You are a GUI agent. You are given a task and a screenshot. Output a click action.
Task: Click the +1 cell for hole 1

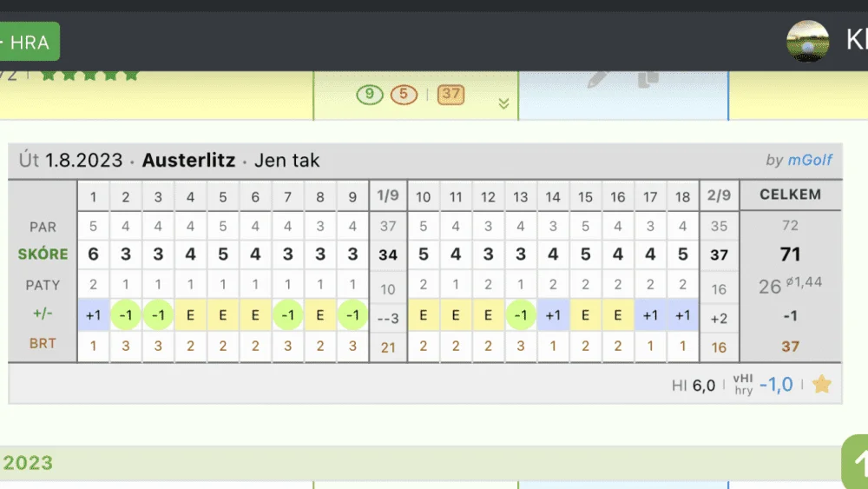click(93, 315)
